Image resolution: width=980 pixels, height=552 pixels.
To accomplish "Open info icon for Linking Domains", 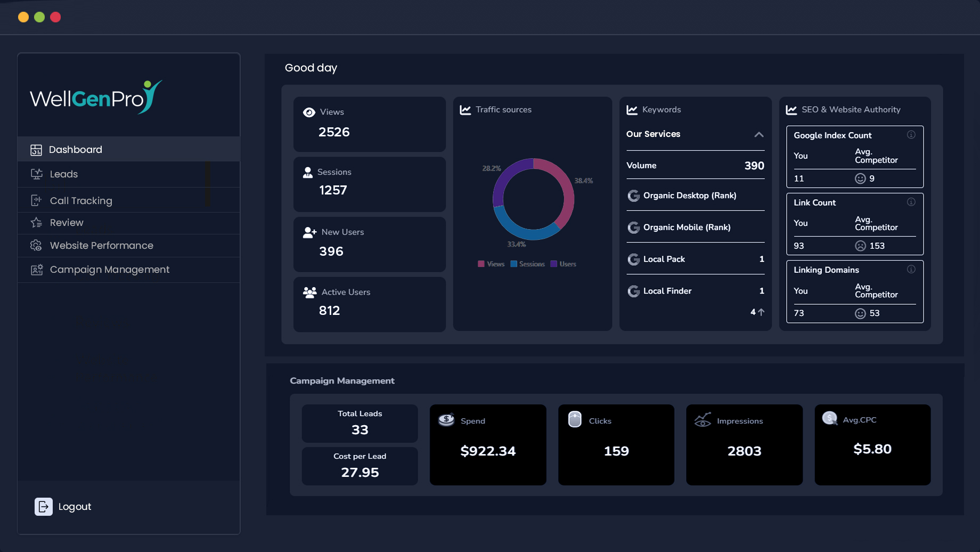I will [911, 269].
